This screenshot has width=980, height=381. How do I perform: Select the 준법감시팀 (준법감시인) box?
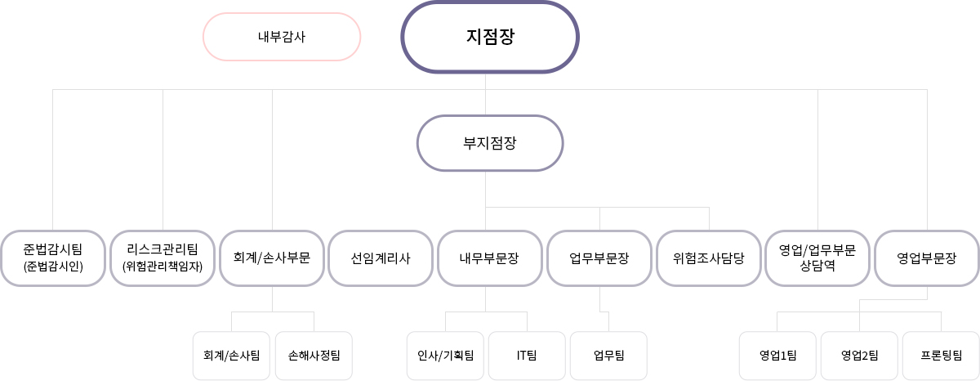(x=53, y=258)
